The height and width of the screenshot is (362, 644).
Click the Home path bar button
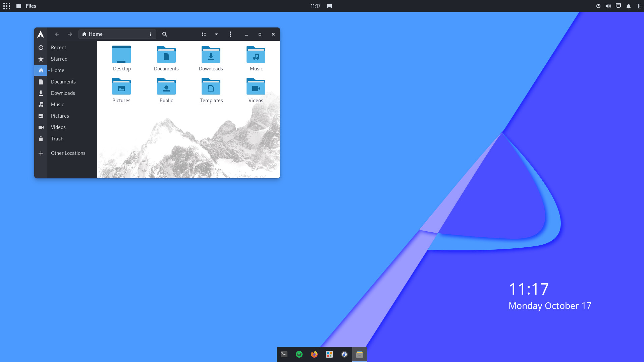pos(93,34)
